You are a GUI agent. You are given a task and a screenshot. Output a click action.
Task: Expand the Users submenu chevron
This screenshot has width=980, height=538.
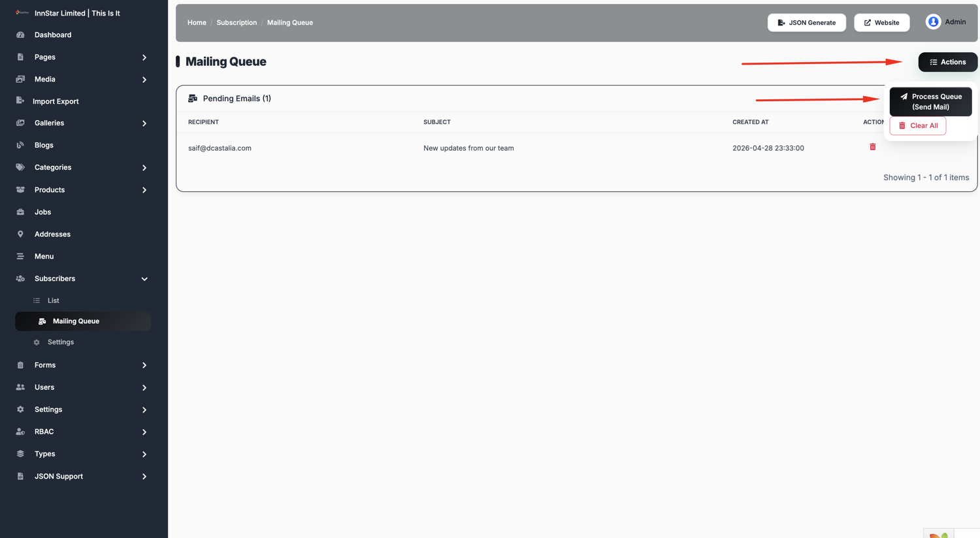point(144,388)
